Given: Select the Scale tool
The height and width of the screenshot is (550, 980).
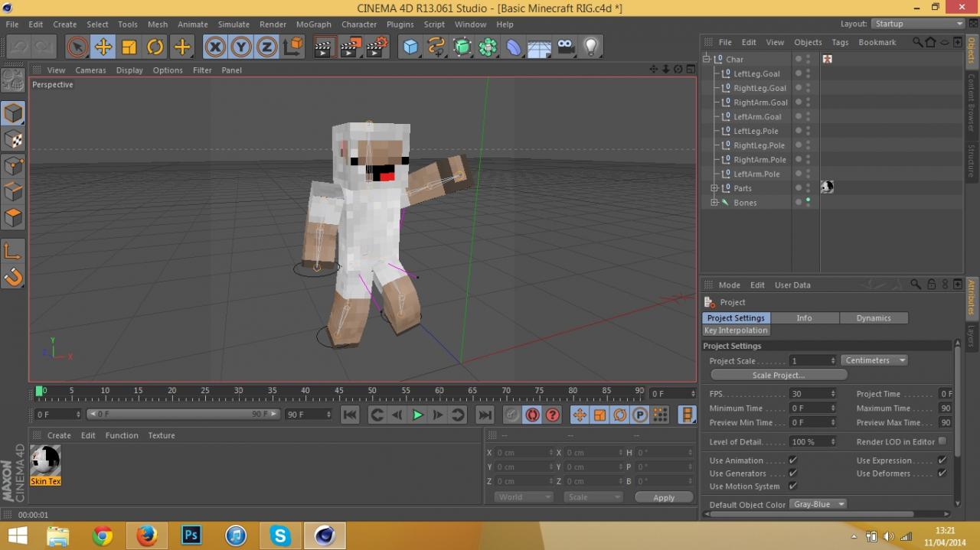Looking at the screenshot, I should (x=129, y=47).
